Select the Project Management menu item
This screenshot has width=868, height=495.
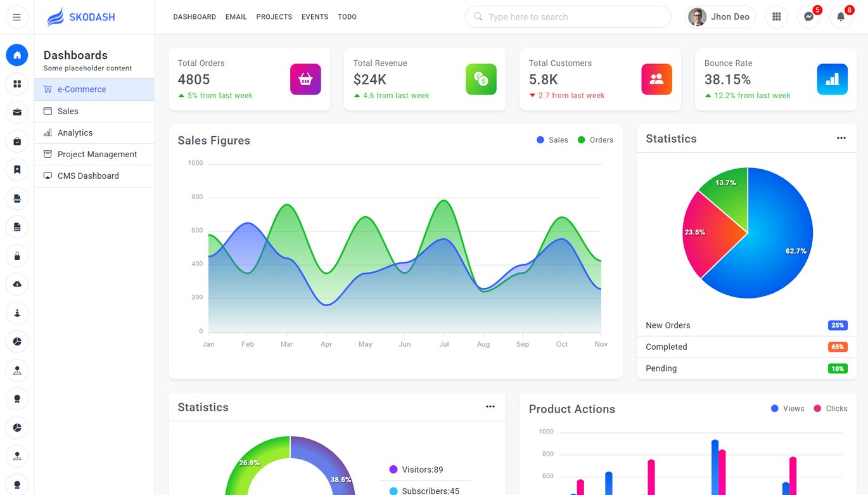pyautogui.click(x=94, y=154)
